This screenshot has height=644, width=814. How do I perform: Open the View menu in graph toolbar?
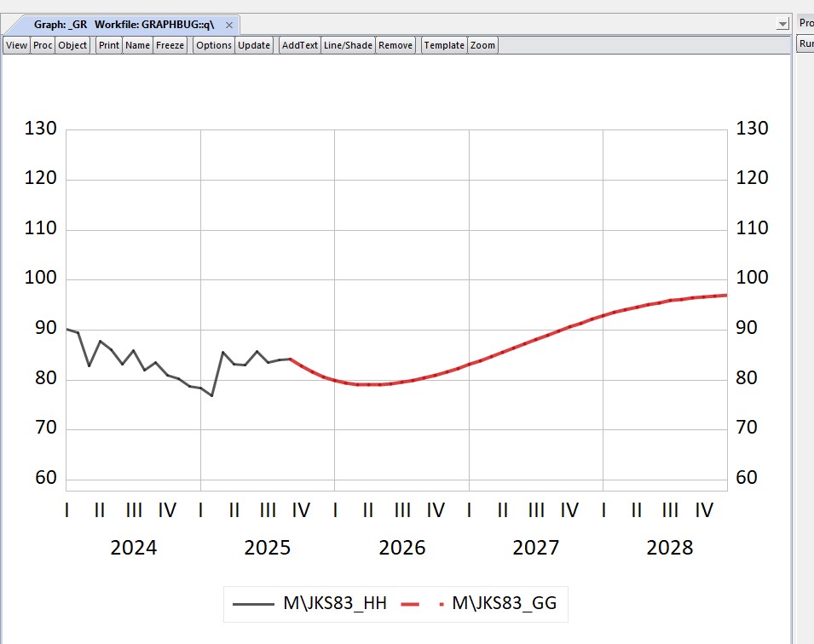pyautogui.click(x=17, y=45)
